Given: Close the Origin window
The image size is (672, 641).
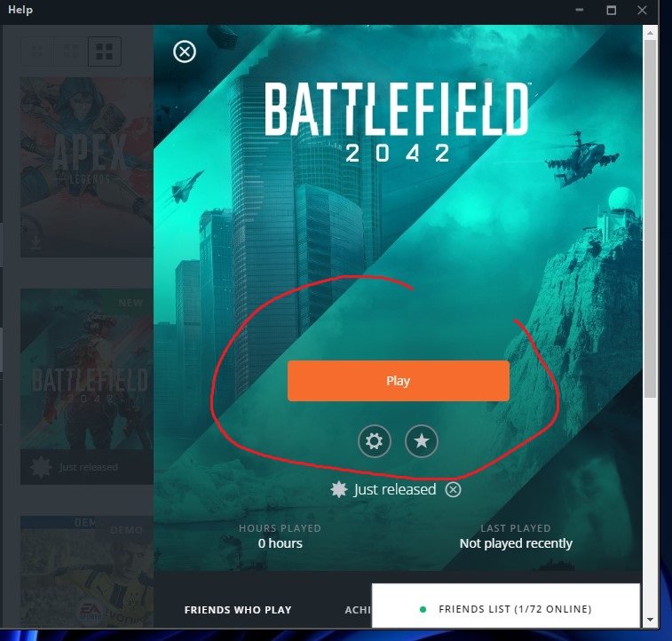Looking at the screenshot, I should 642,10.
